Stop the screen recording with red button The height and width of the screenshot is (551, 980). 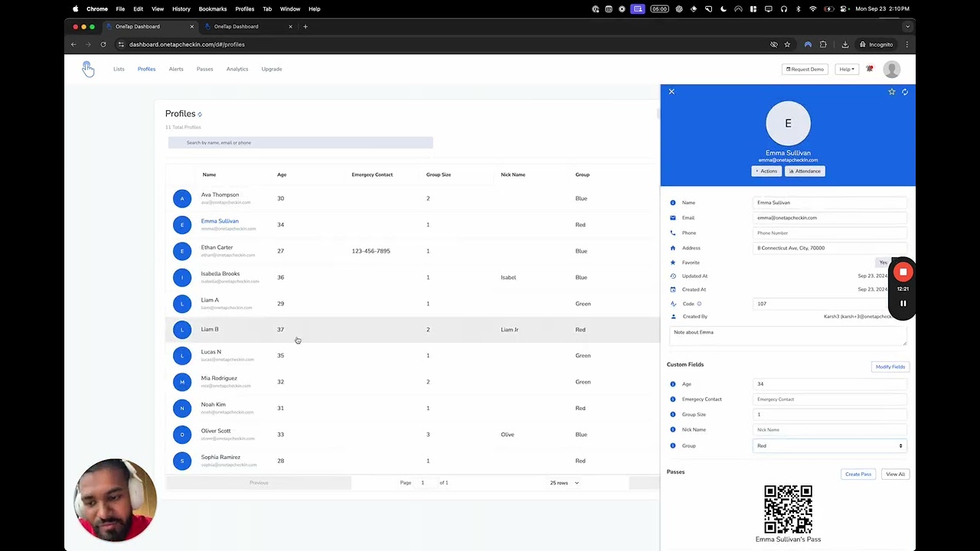(x=903, y=272)
